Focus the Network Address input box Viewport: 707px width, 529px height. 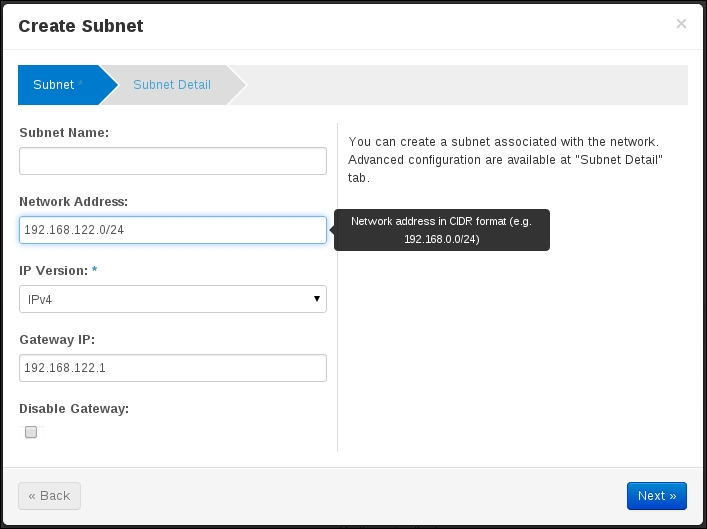(x=173, y=230)
